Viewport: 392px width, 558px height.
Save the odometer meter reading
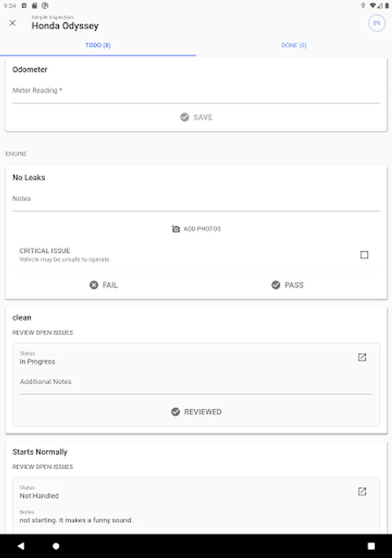click(x=196, y=117)
